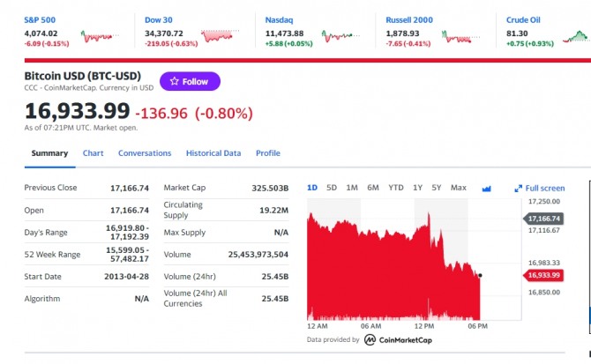Screen dimensions: 591x364
Task: Show the Max chart range
Action: pyautogui.click(x=459, y=188)
